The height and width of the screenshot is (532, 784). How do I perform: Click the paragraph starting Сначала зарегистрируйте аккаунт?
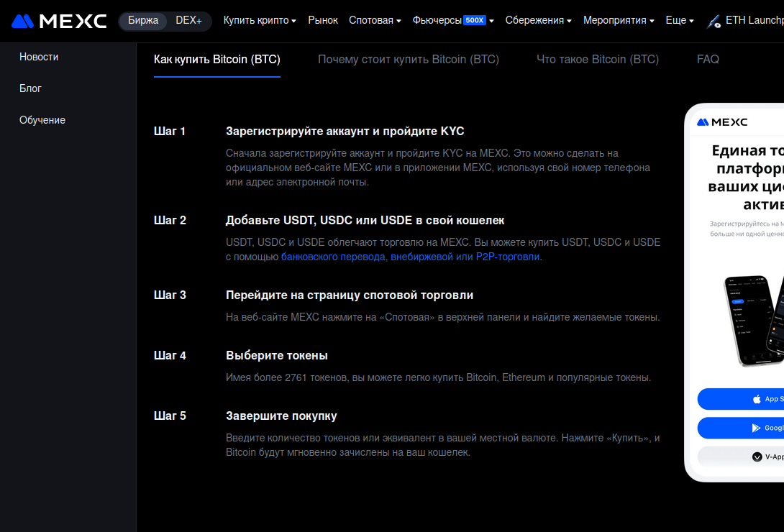click(438, 168)
